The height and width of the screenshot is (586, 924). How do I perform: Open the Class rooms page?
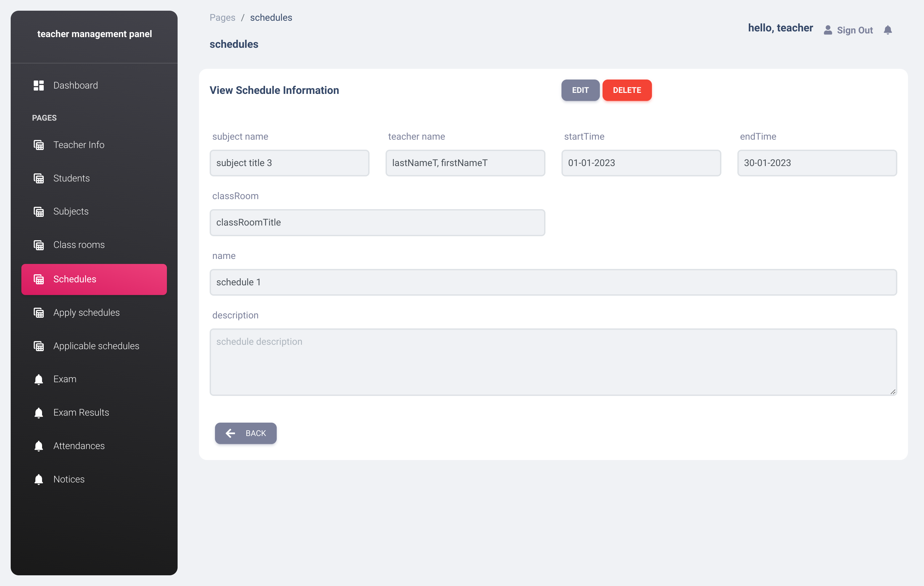tap(79, 245)
